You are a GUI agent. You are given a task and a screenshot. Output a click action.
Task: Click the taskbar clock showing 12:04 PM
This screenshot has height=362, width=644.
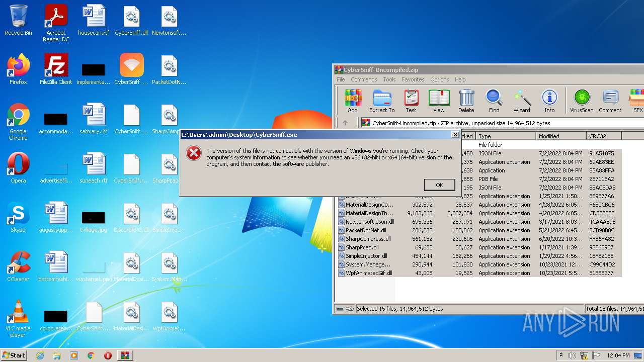[x=618, y=355]
